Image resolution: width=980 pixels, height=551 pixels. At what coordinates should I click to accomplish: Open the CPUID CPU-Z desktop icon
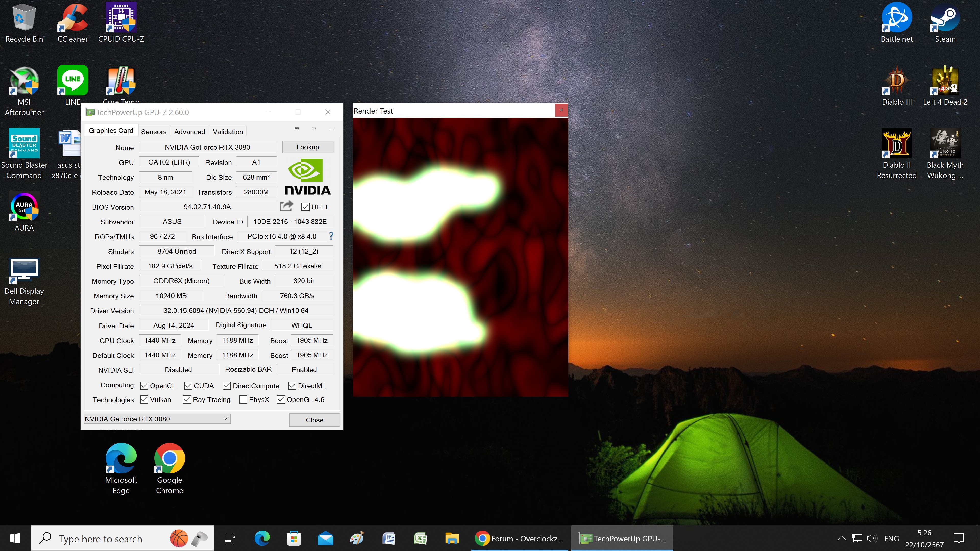coord(121,23)
